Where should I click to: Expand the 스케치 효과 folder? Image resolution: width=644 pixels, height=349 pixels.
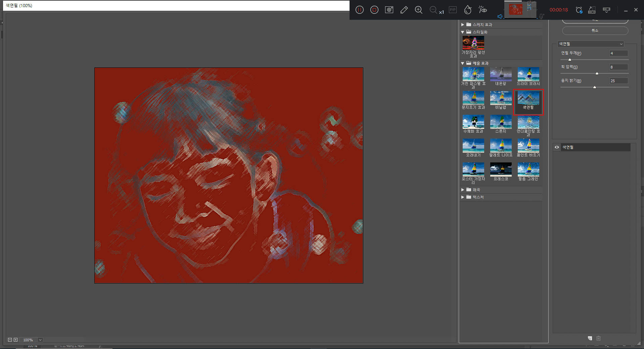point(463,24)
